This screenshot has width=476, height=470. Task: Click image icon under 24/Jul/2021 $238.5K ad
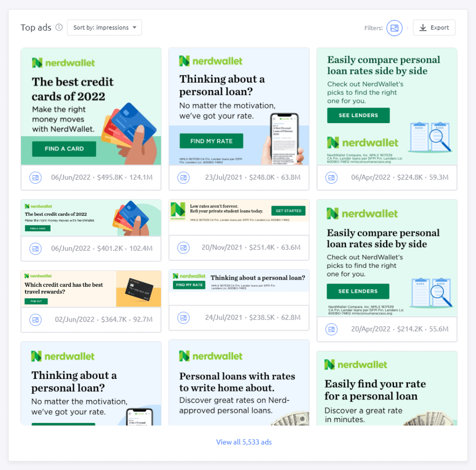tap(183, 318)
